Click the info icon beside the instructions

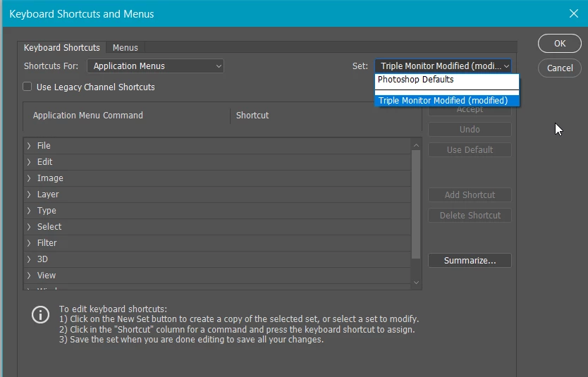pos(40,315)
